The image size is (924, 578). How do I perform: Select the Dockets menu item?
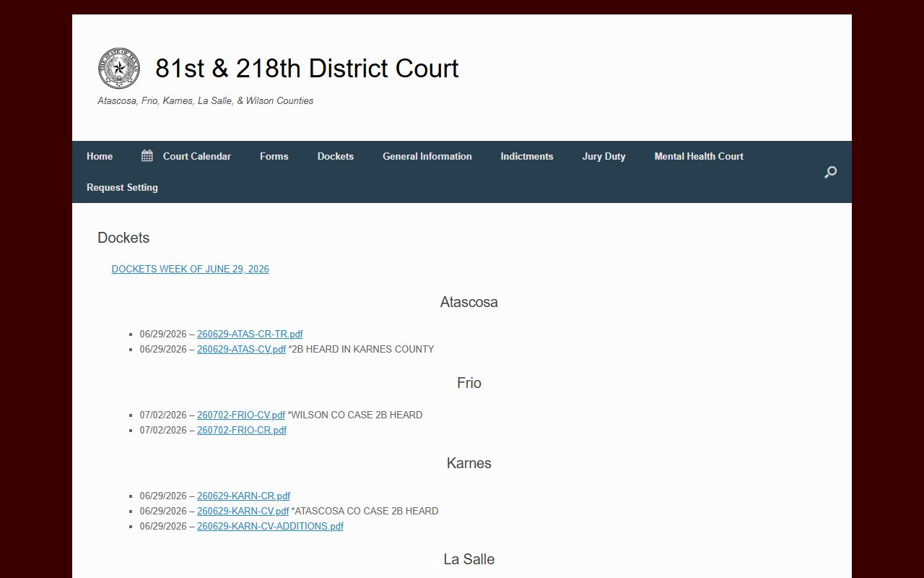pyautogui.click(x=336, y=156)
